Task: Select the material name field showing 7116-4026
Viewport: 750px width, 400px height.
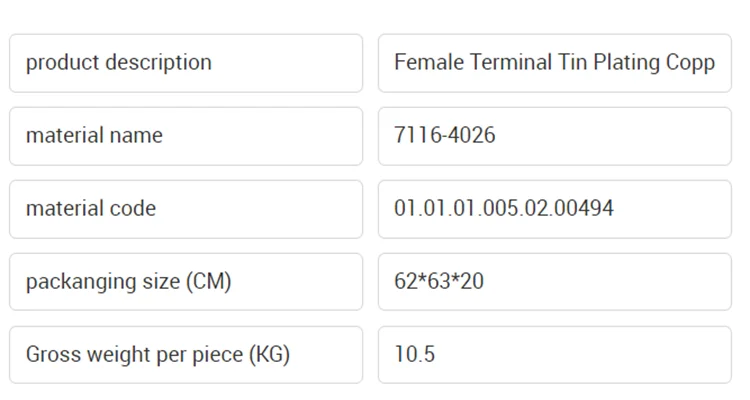Action: (554, 136)
